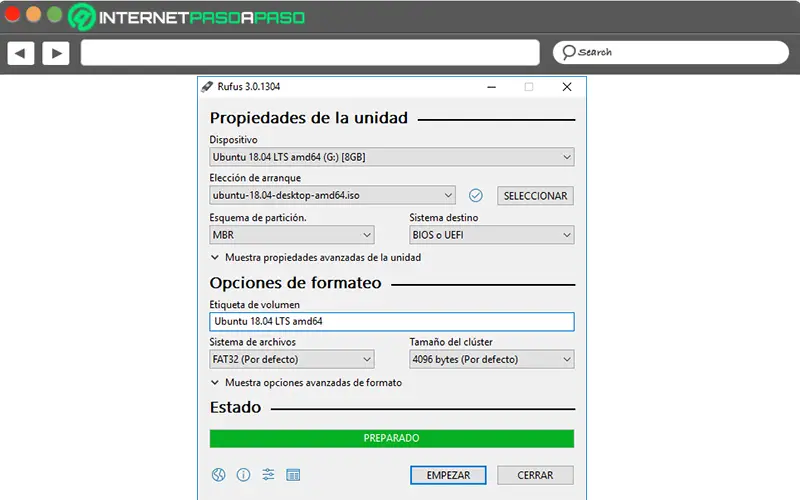This screenshot has height=500, width=800.
Task: Click the InternetPasoaPaso logo
Action: pyautogui.click(x=187, y=17)
